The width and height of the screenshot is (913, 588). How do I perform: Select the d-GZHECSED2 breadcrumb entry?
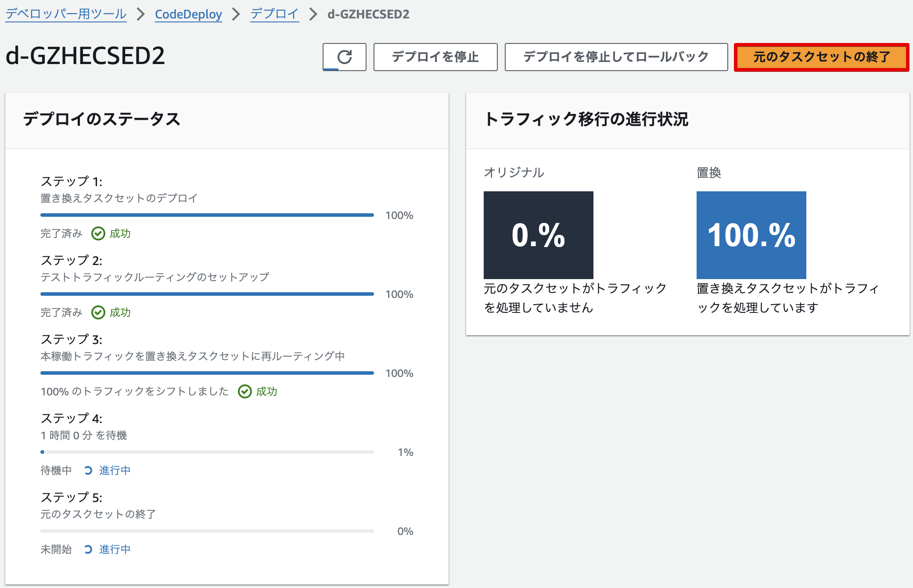tap(368, 14)
